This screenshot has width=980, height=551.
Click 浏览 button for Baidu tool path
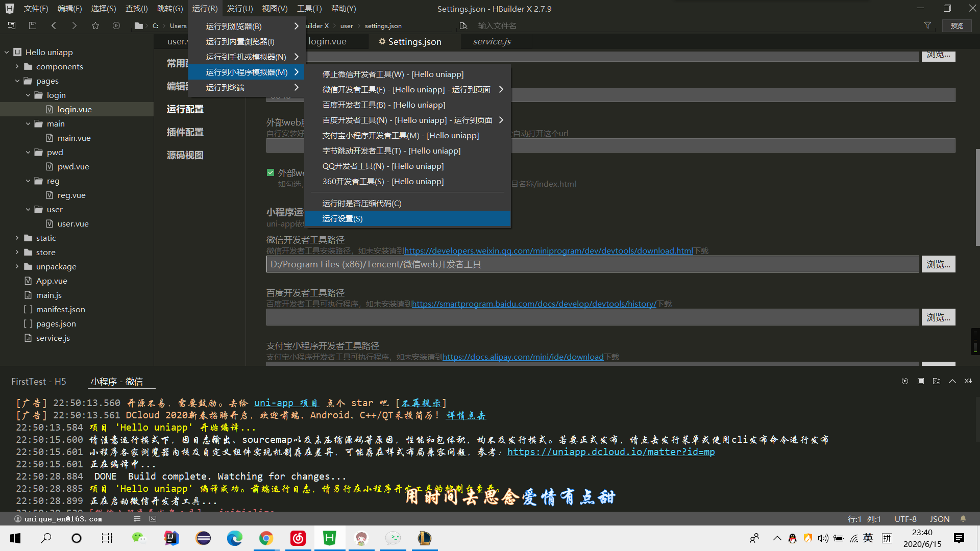[x=938, y=317]
